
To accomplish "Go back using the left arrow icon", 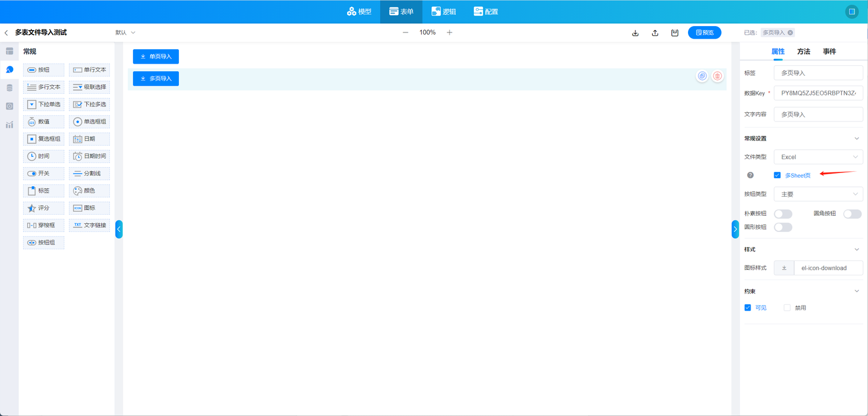I will [6, 33].
